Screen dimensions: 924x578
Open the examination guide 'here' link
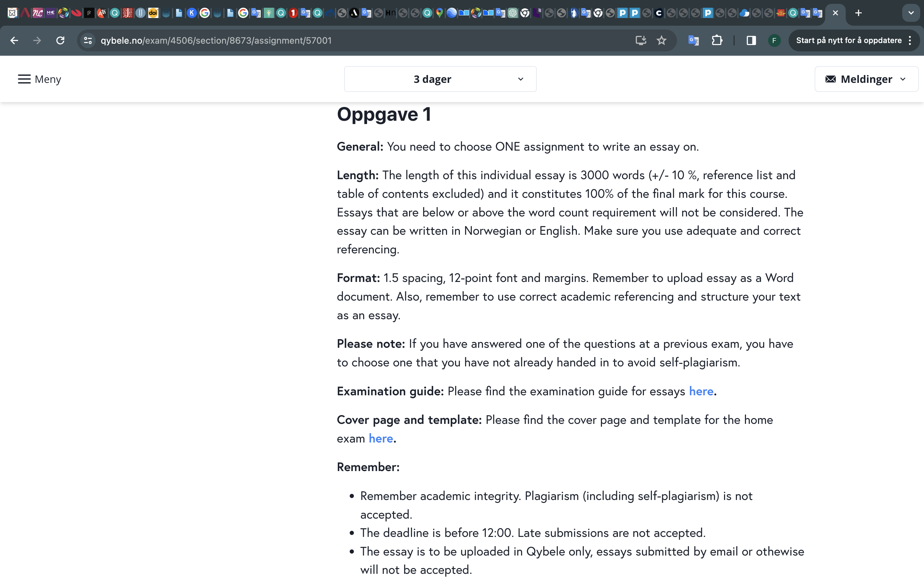[x=701, y=391]
